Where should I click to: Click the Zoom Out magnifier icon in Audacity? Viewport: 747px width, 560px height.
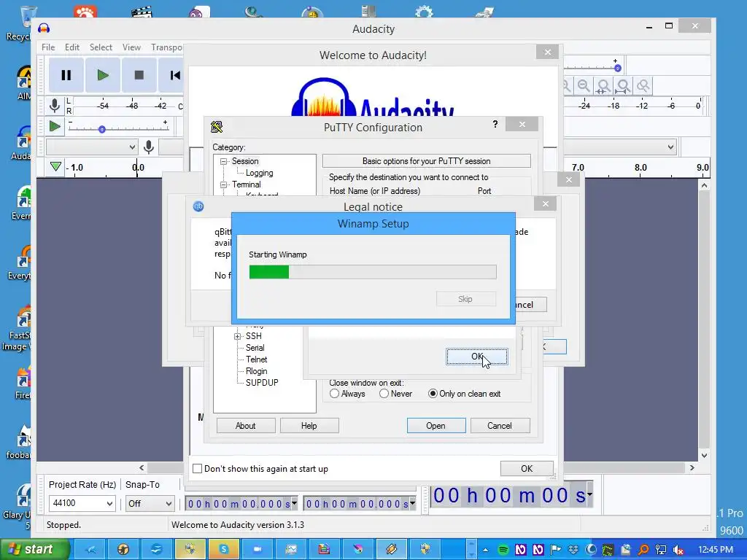584,86
